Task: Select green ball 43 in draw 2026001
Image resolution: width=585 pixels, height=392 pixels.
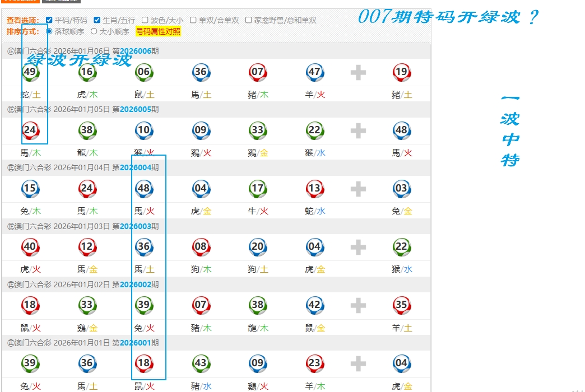Action: [201, 363]
